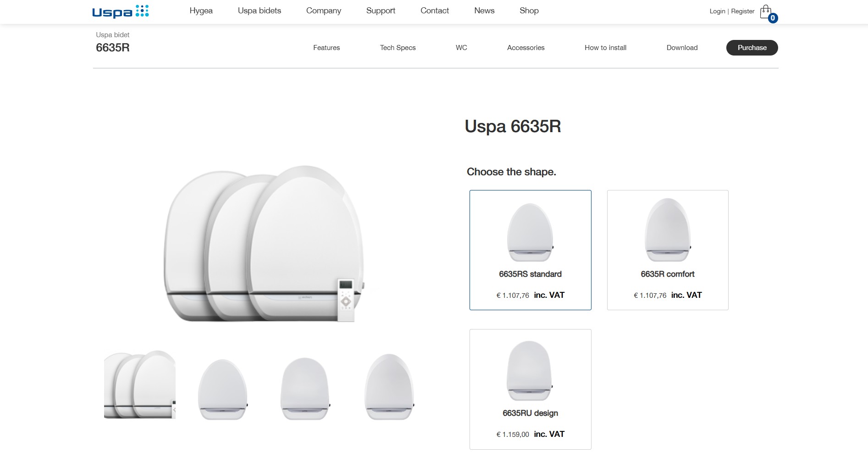This screenshot has width=868, height=469.
Task: Open the Uspa bidets menu
Action: point(260,11)
